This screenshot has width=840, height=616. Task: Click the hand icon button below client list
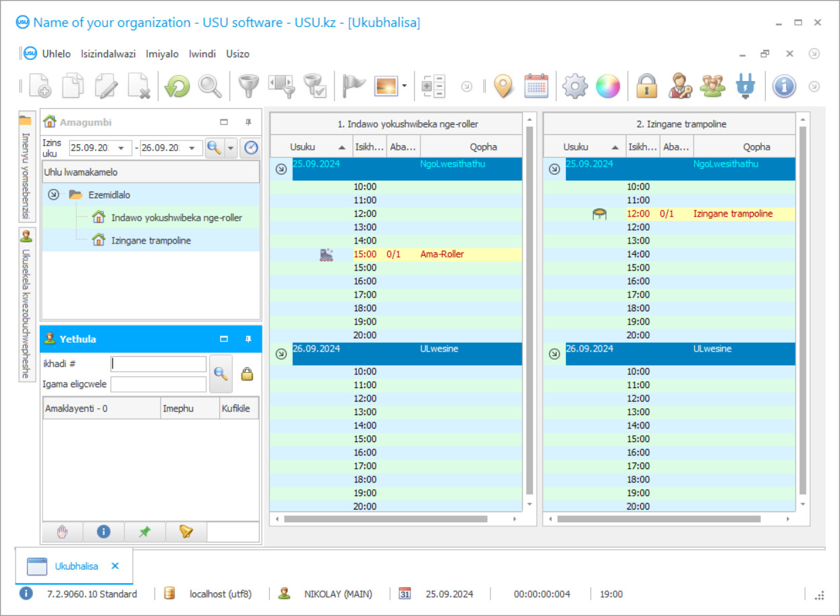[63, 532]
